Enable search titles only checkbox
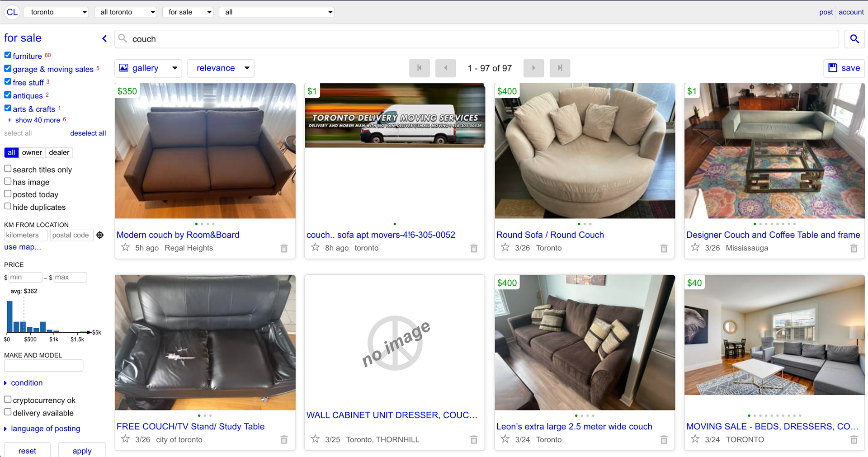The image size is (868, 457). point(8,169)
